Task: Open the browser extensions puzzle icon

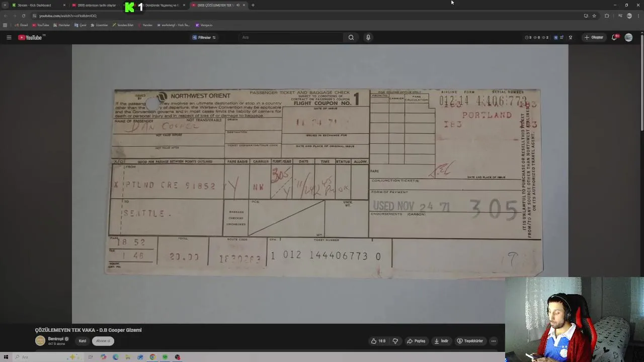Action: pos(607,16)
